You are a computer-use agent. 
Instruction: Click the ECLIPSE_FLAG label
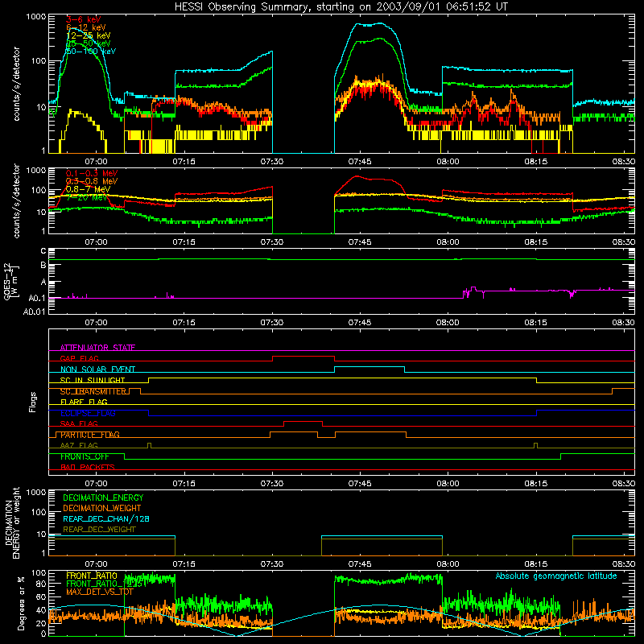pos(88,413)
